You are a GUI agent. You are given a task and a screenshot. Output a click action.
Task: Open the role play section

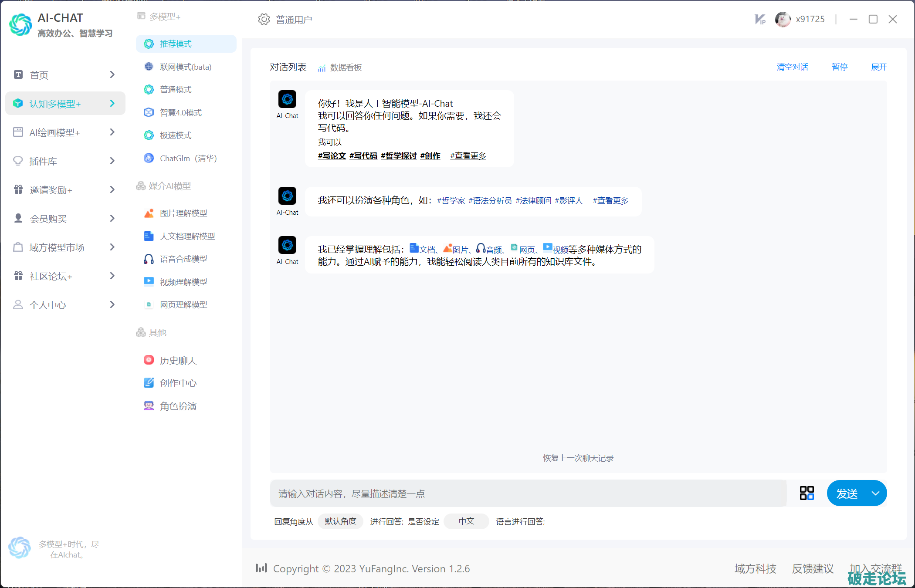pyautogui.click(x=178, y=406)
